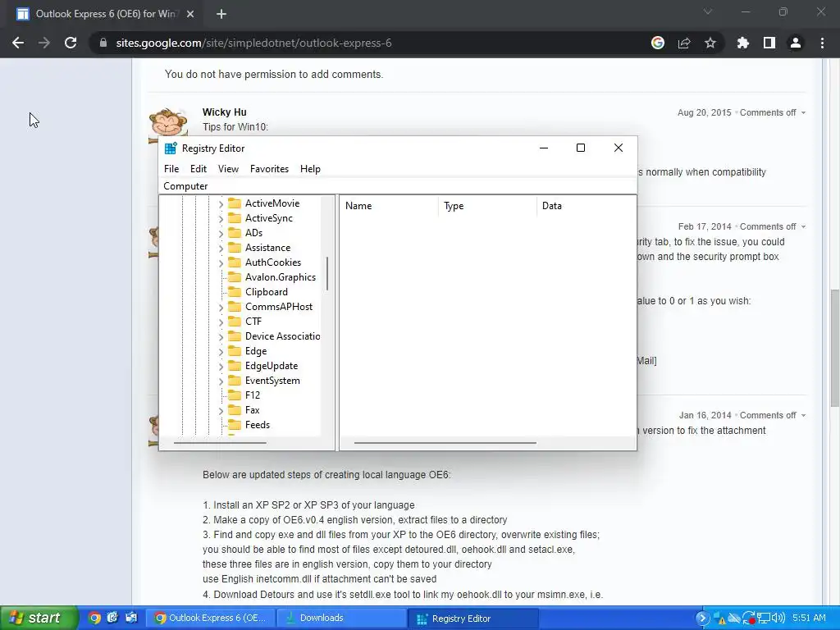Select the Clipboard folder icon
Viewport: 840px width, 630px height.
click(x=235, y=291)
